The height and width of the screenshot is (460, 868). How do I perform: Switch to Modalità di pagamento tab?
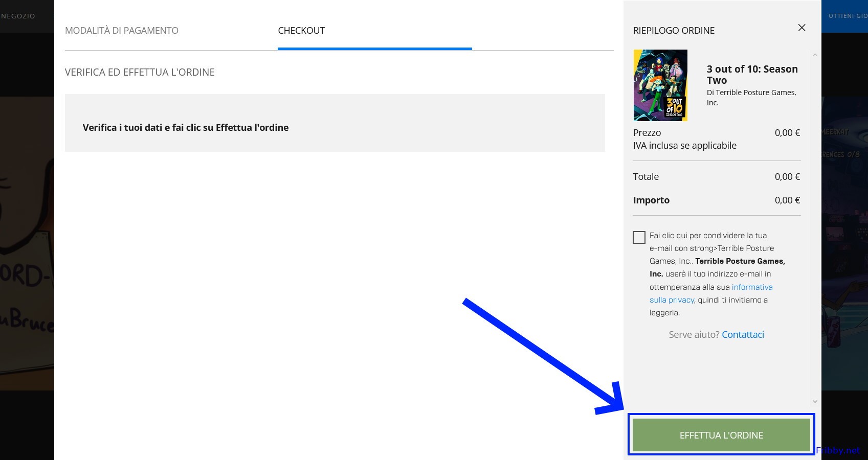point(122,31)
